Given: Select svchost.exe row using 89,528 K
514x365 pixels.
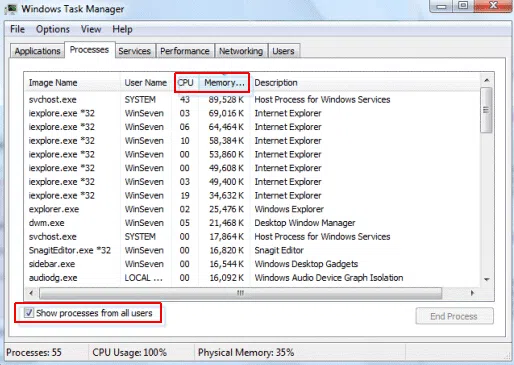Looking at the screenshot, I should 253,99.
